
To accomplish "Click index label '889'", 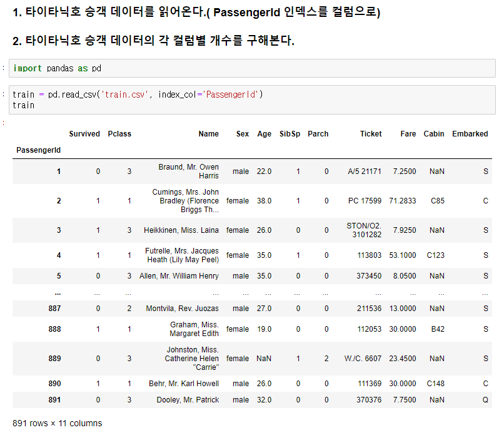I will (x=54, y=359).
